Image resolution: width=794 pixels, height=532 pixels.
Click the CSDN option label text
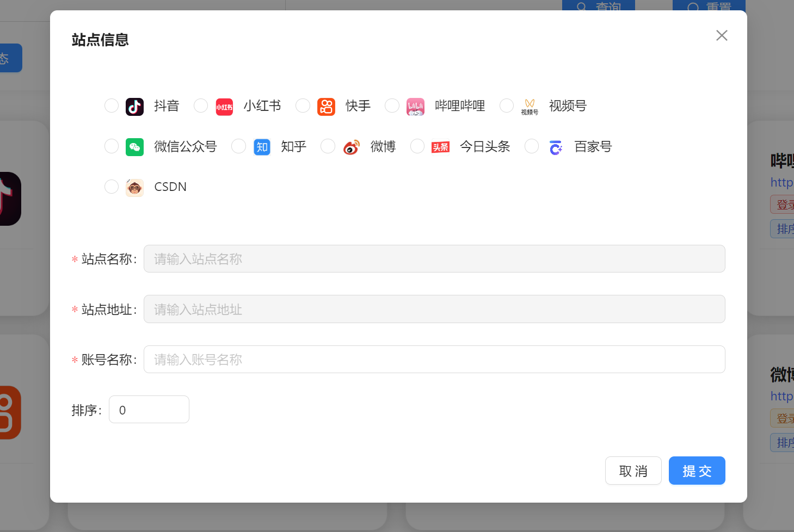170,187
